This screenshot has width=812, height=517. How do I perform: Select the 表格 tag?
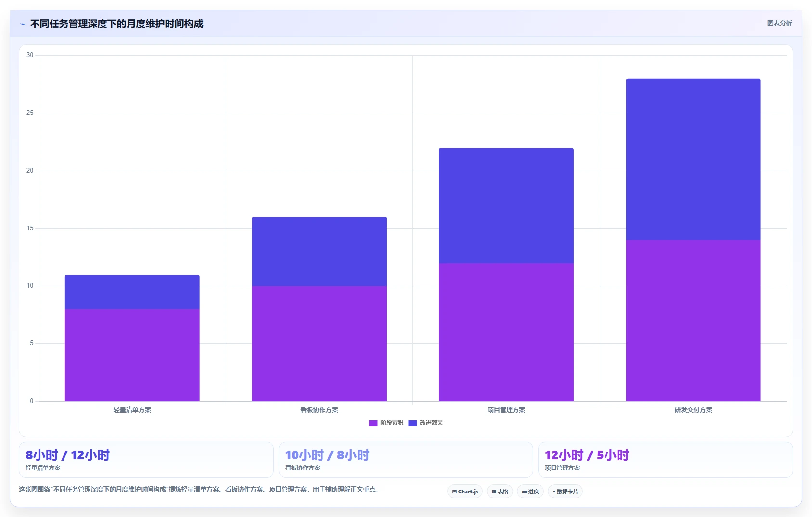[x=500, y=492]
